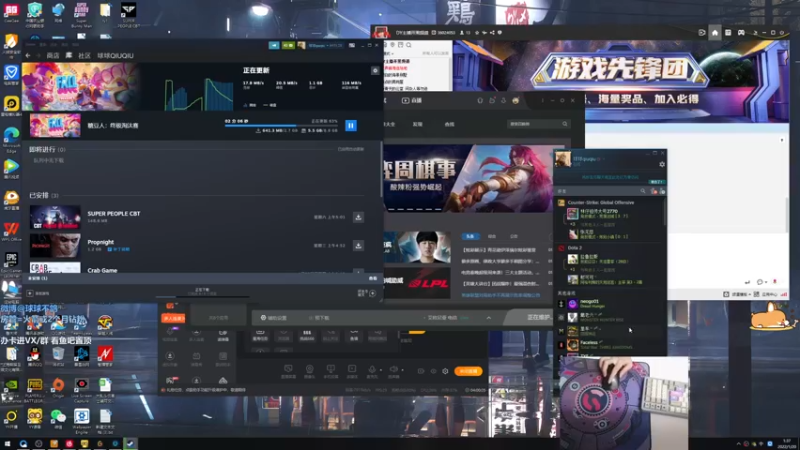This screenshot has height=450, width=800.
Task: Open Steam Big Picture mode icon
Action: coord(352,45)
